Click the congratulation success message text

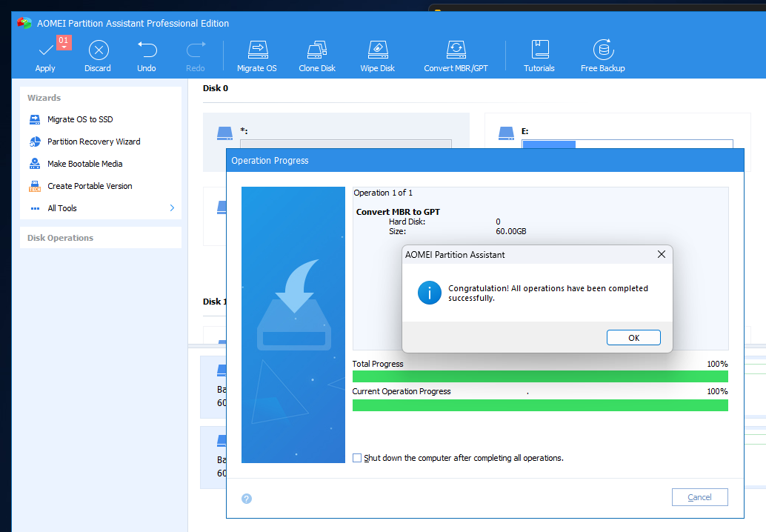tap(548, 293)
